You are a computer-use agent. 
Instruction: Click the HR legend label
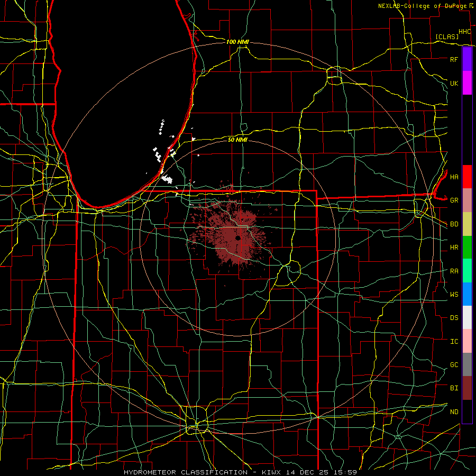(x=454, y=248)
